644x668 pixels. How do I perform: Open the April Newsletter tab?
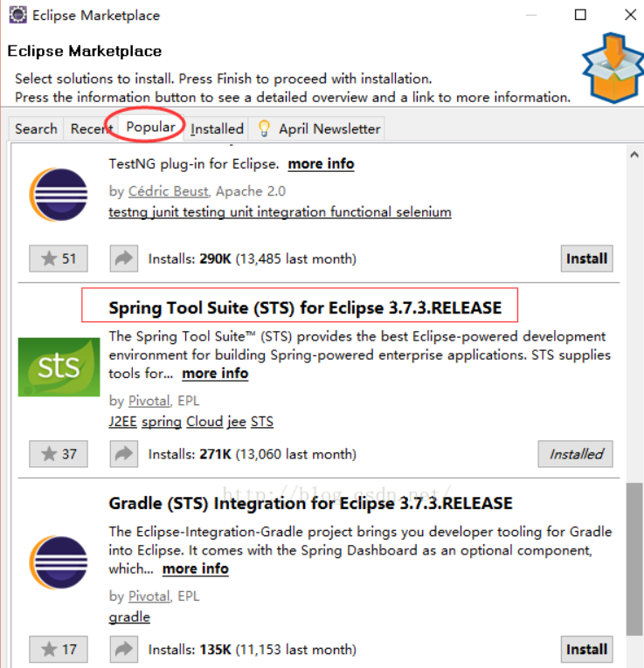[x=317, y=128]
